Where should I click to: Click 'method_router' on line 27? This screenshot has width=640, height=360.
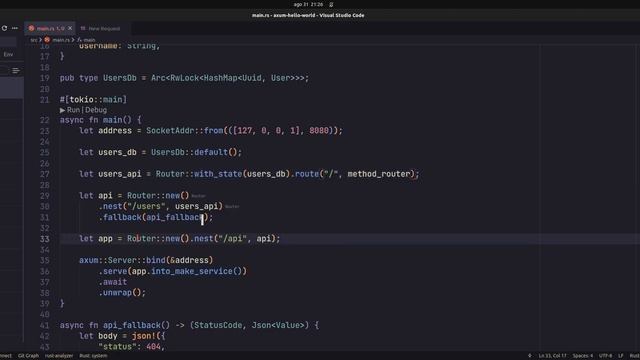tap(378, 174)
